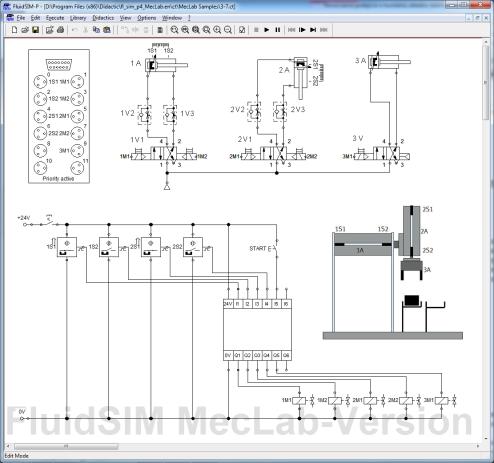Click the Print icon in toolbar

click(60, 30)
